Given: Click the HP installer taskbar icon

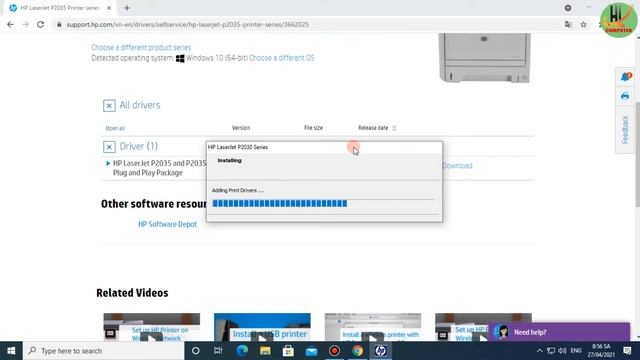Looking at the screenshot, I should pos(380,351).
